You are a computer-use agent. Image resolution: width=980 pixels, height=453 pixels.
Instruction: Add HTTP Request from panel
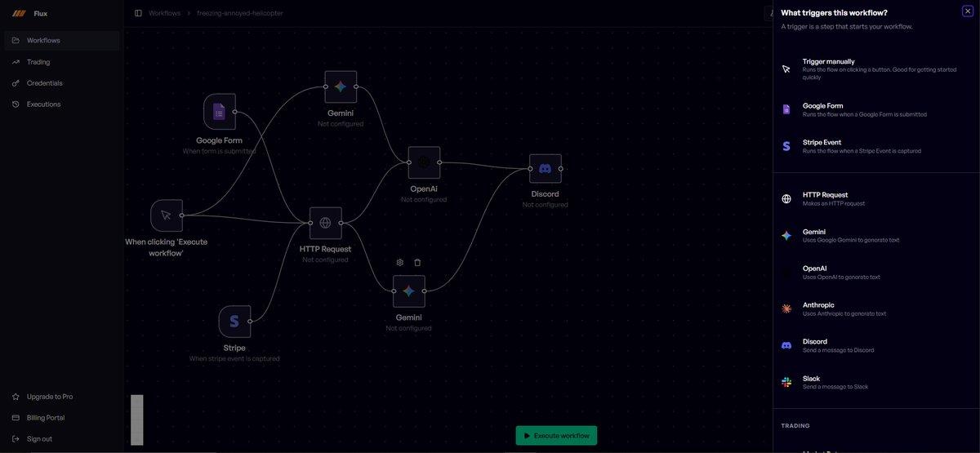[x=876, y=199]
